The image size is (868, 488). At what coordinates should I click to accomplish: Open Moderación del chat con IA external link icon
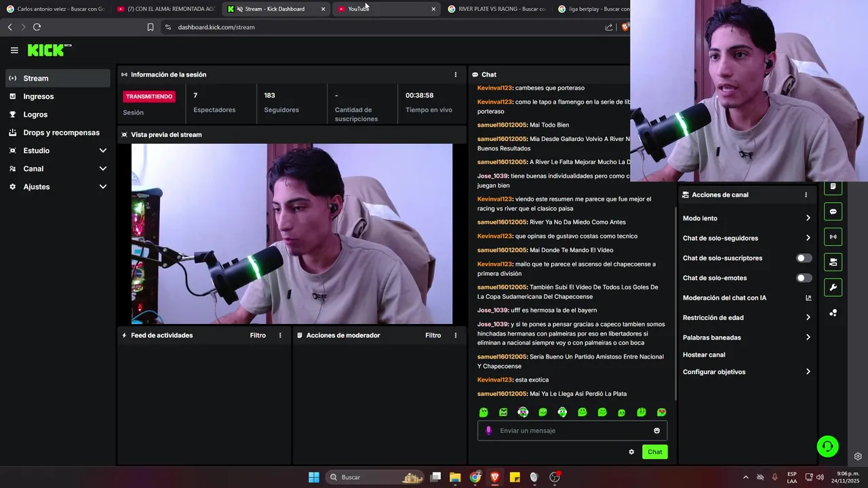808,298
